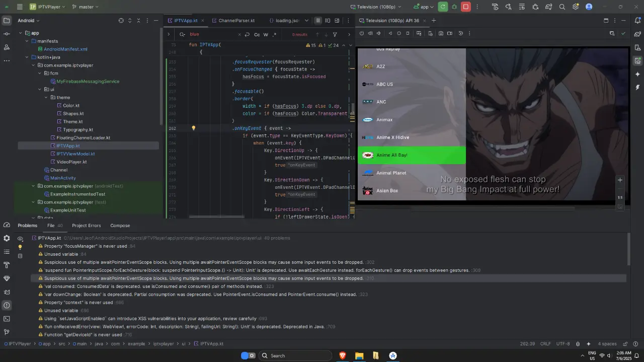Open Terminal tool window icon

tap(7, 319)
